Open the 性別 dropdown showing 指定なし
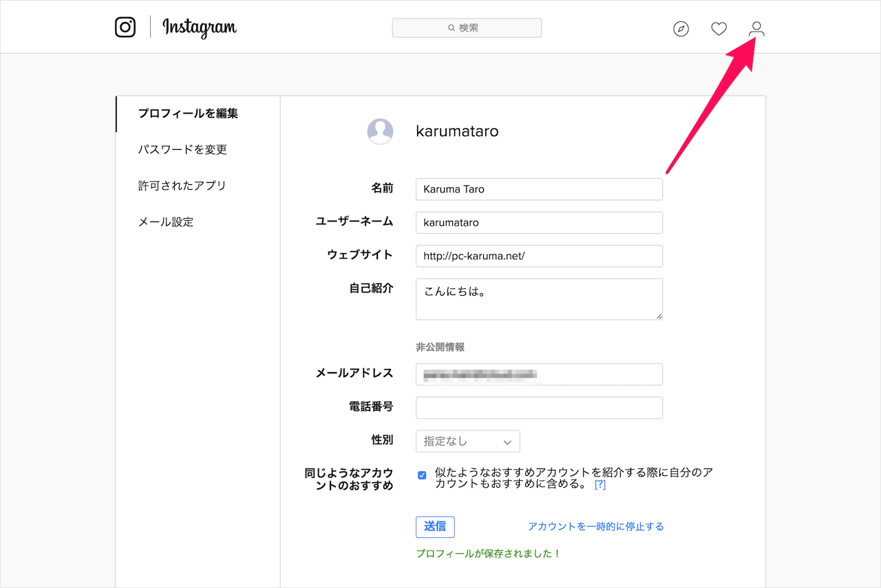 468,442
